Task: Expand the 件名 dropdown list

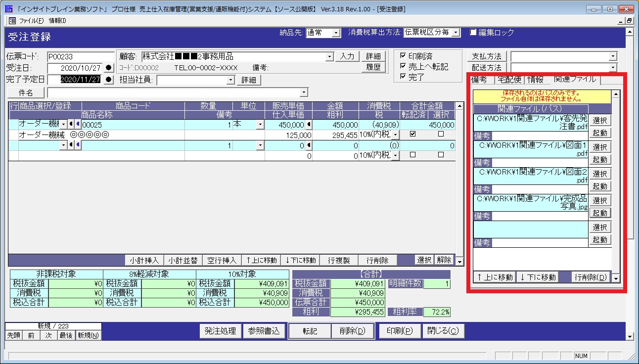Action: [x=304, y=93]
